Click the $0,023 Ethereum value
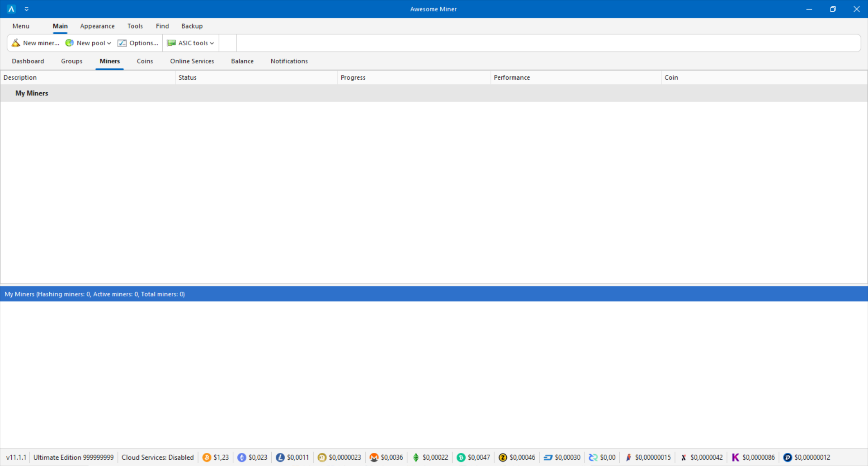The width and height of the screenshot is (868, 466). (258, 457)
